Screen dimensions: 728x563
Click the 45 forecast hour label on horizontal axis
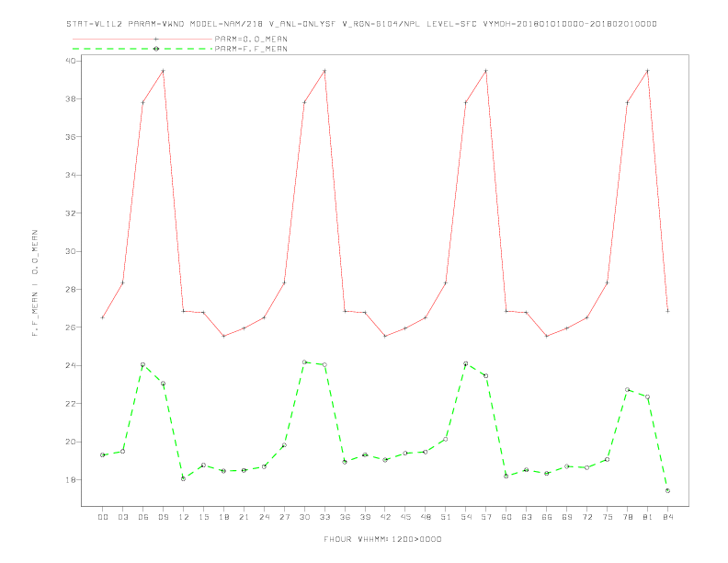pos(405,517)
